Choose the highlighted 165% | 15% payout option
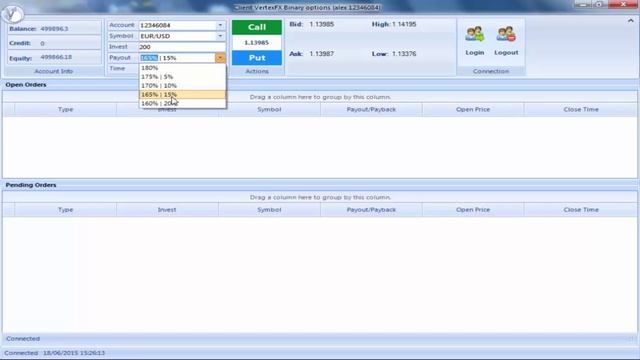The height and width of the screenshot is (360, 640). click(x=182, y=95)
